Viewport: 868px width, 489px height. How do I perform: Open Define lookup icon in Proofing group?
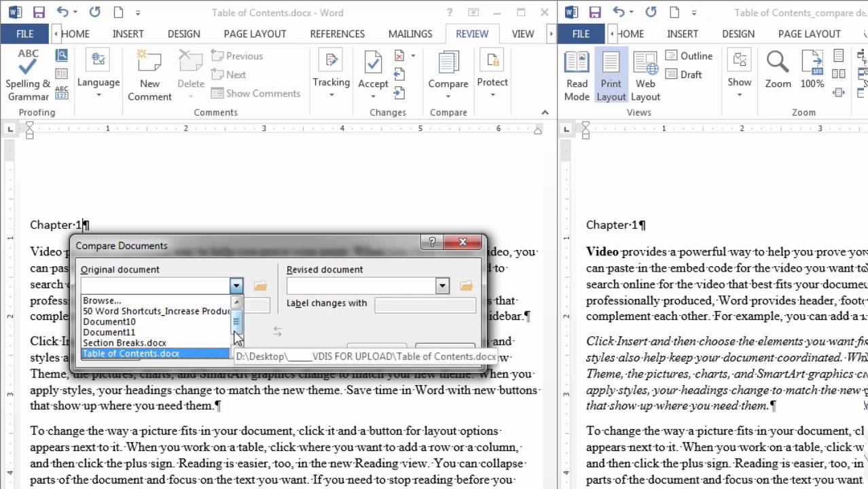62,56
